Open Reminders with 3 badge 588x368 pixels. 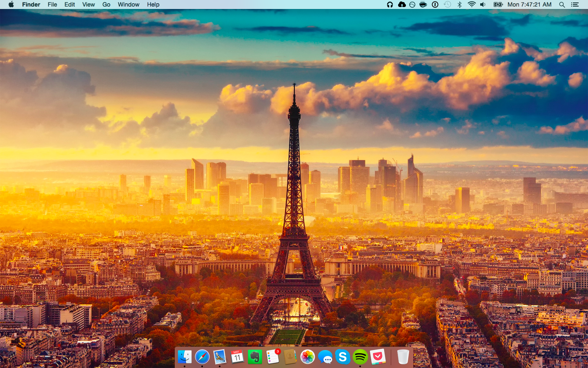coord(273,357)
